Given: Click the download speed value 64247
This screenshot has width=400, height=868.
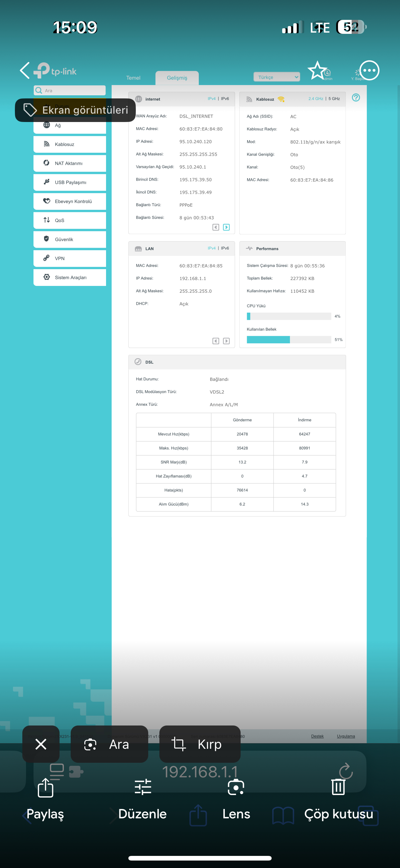Looking at the screenshot, I should (x=304, y=434).
